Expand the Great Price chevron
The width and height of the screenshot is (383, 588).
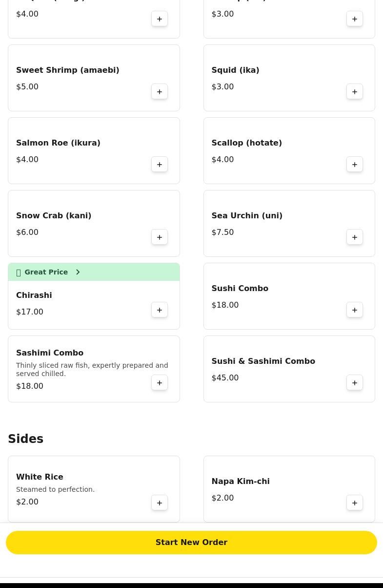click(x=78, y=272)
